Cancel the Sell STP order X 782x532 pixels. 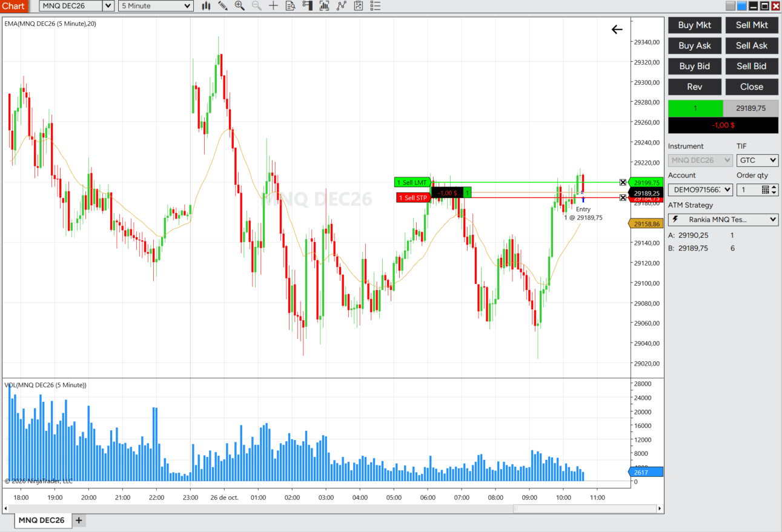pos(623,197)
